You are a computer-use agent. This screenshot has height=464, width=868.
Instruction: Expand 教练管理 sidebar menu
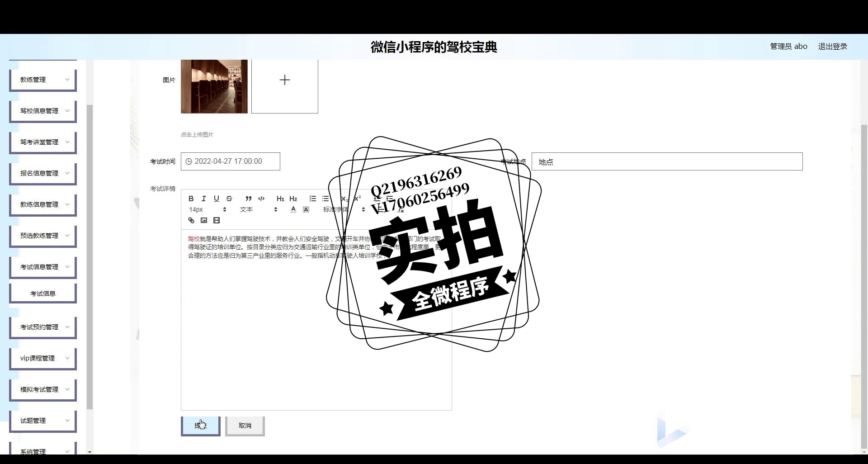[x=43, y=80]
